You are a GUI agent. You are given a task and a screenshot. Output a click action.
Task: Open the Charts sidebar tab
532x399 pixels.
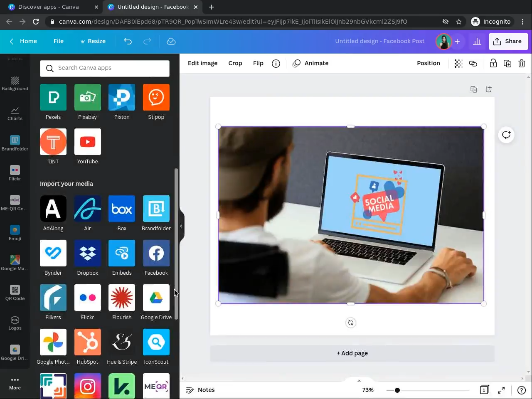[15, 113]
